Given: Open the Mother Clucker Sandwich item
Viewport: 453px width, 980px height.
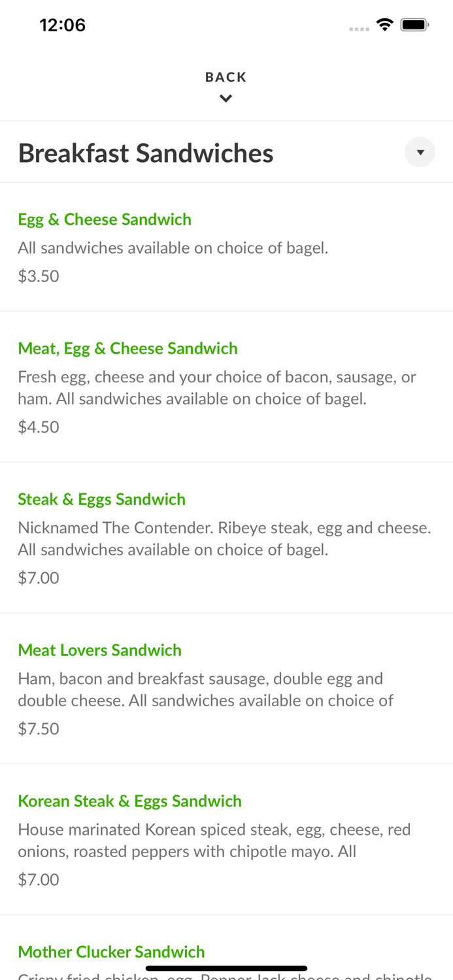Looking at the screenshot, I should (111, 952).
